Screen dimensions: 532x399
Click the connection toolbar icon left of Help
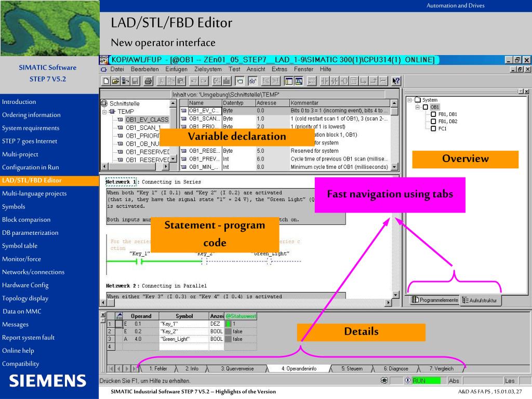click(x=383, y=81)
